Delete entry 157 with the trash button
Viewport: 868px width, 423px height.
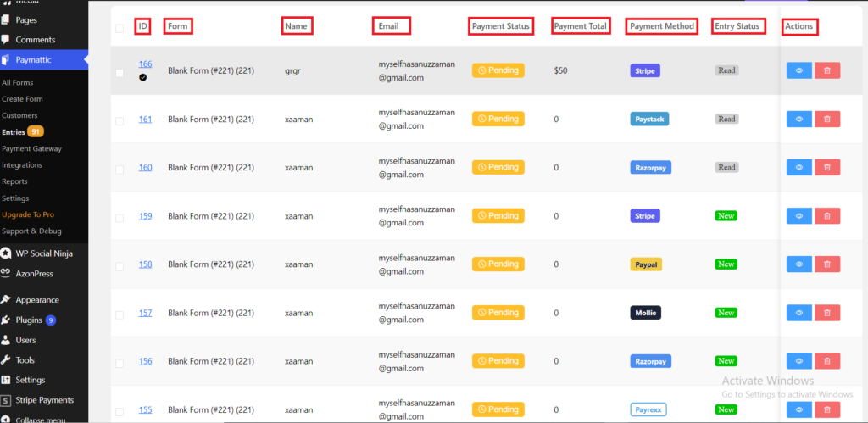coord(827,313)
